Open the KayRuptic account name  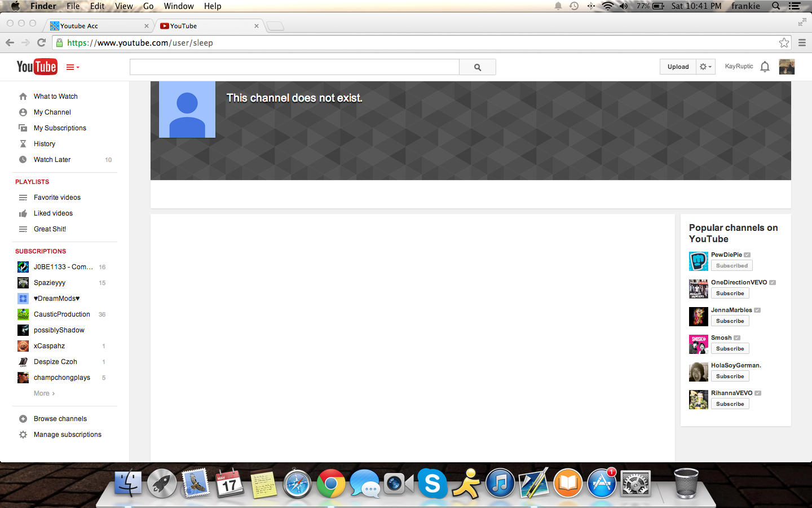point(739,67)
